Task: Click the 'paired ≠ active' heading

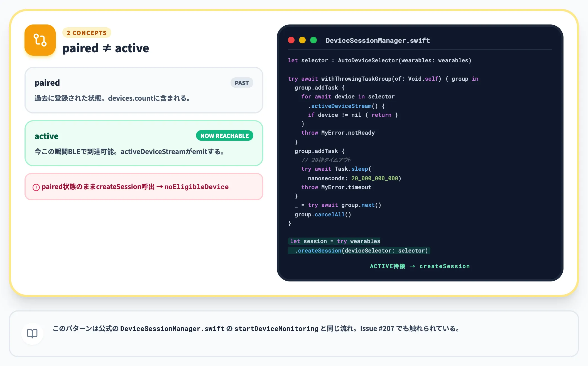Action: point(106,48)
